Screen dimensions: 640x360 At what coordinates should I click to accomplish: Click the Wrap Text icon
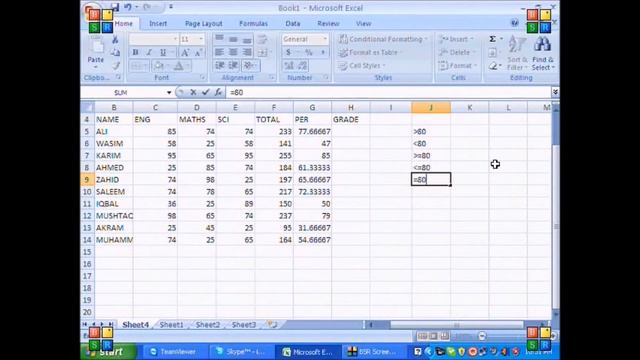click(262, 39)
